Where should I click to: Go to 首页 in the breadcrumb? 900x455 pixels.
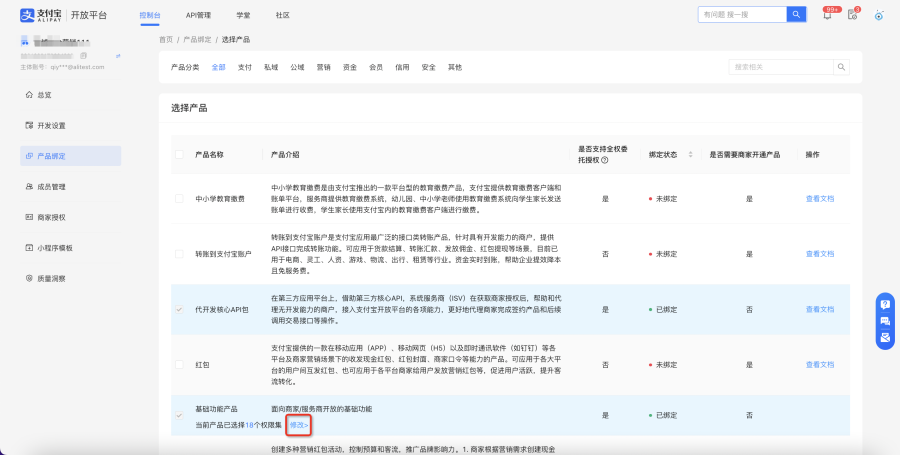pyautogui.click(x=166, y=40)
